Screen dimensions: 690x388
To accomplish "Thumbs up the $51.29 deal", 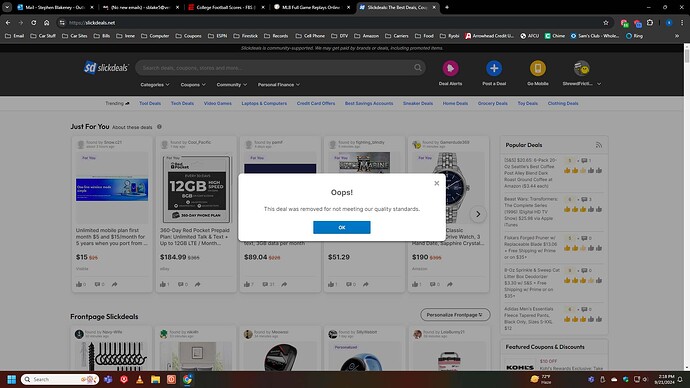I will coord(330,284).
